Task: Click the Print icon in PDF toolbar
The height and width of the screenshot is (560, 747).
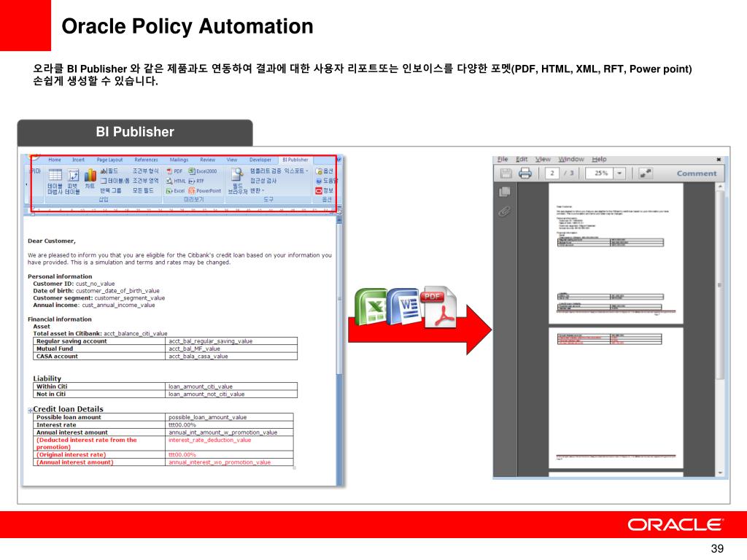Action: click(525, 174)
